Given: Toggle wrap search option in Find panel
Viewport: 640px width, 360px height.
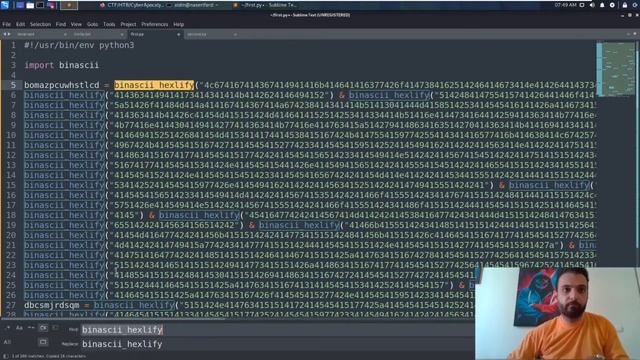Looking at the screenshot, I should [x=43, y=328].
